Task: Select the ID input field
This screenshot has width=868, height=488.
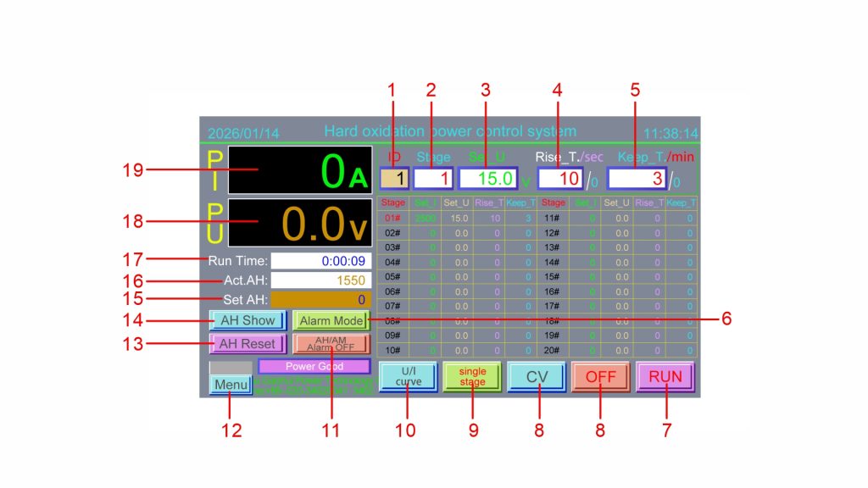Action: [x=395, y=179]
